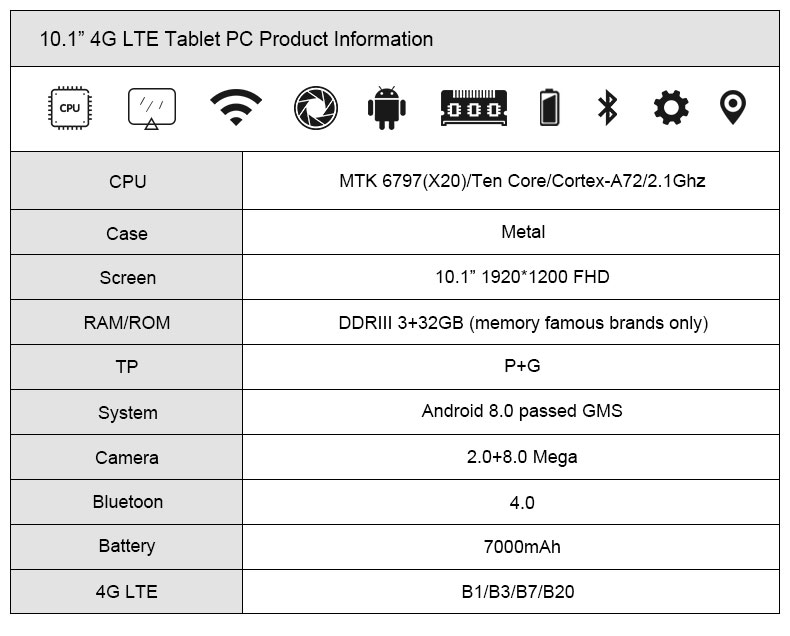790x636 pixels.
Task: Select the 1920*1200 FHD screen value
Action: [x=522, y=277]
